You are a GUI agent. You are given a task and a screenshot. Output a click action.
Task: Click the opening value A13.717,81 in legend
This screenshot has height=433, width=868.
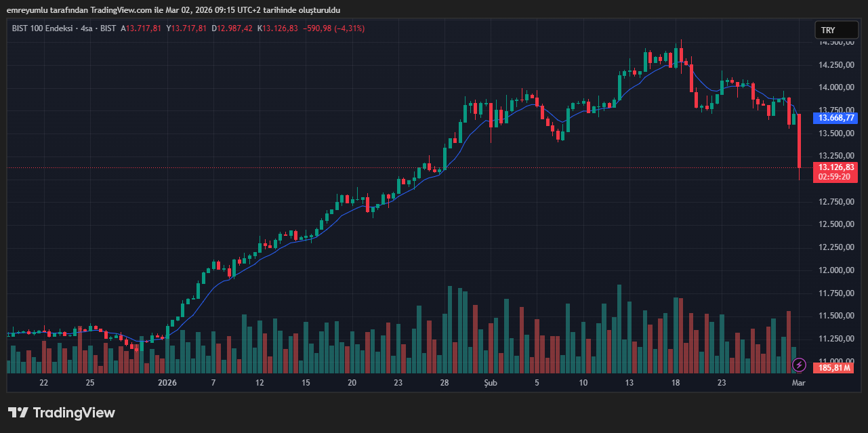(x=141, y=28)
